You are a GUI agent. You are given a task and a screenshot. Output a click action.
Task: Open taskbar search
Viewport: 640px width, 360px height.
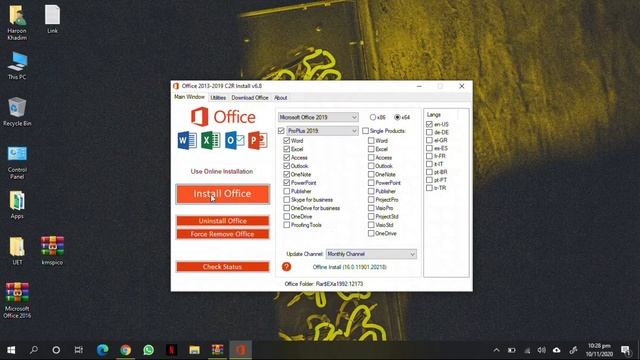tap(34, 350)
